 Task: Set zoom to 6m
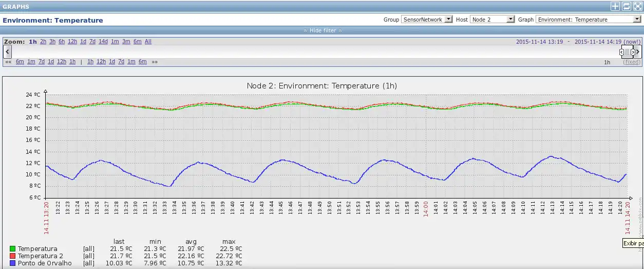click(x=138, y=42)
